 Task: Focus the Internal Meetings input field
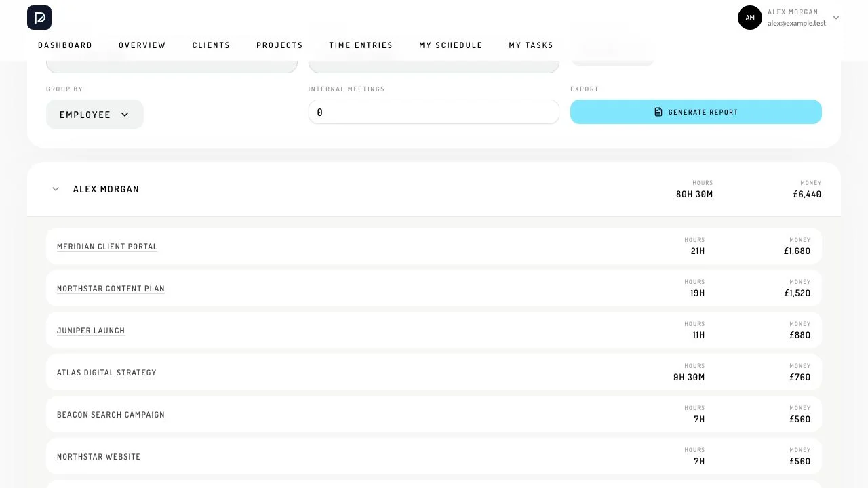coord(434,112)
